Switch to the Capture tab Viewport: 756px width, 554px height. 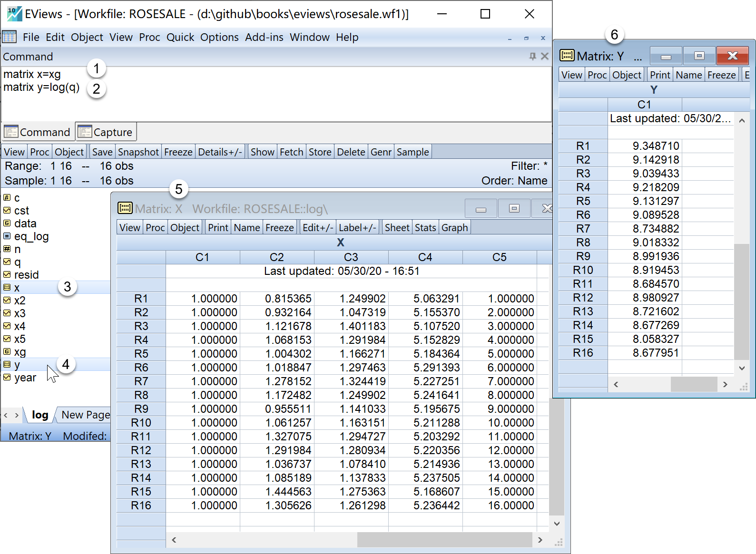coord(106,132)
